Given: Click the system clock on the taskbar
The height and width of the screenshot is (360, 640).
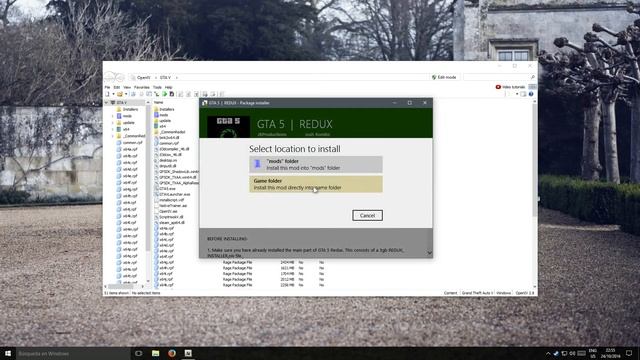Looking at the screenshot, I should pos(610,353).
